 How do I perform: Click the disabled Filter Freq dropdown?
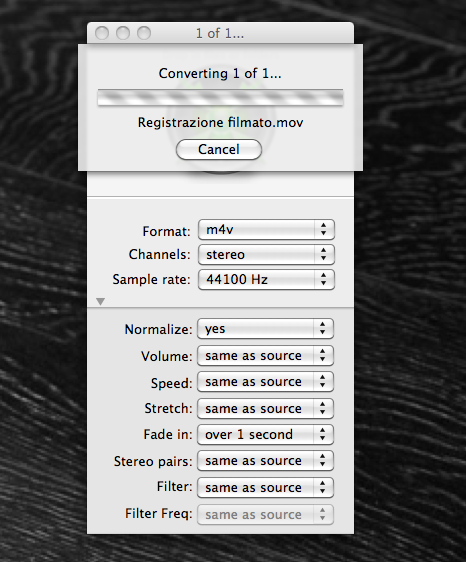[265, 514]
